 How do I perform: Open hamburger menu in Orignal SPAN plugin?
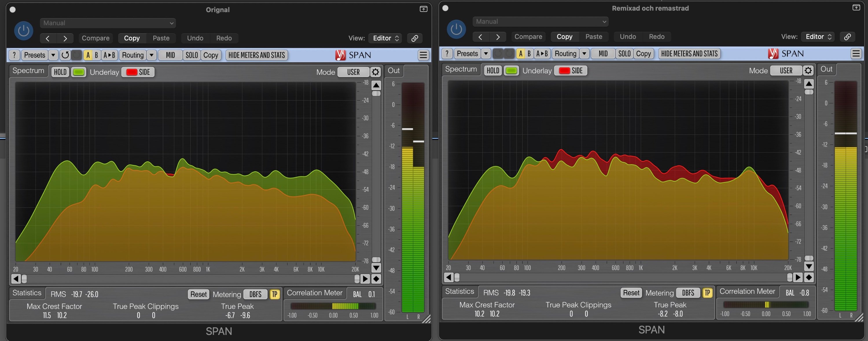[x=423, y=55]
